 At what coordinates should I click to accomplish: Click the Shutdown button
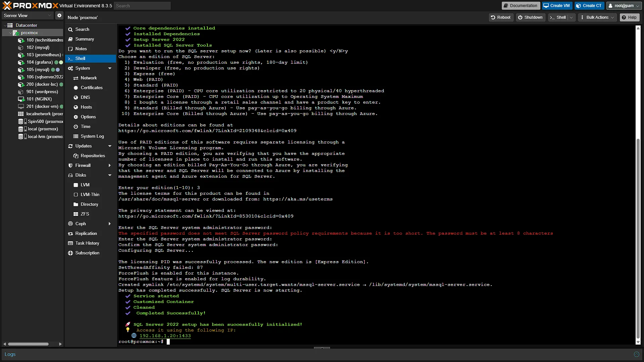click(x=530, y=17)
